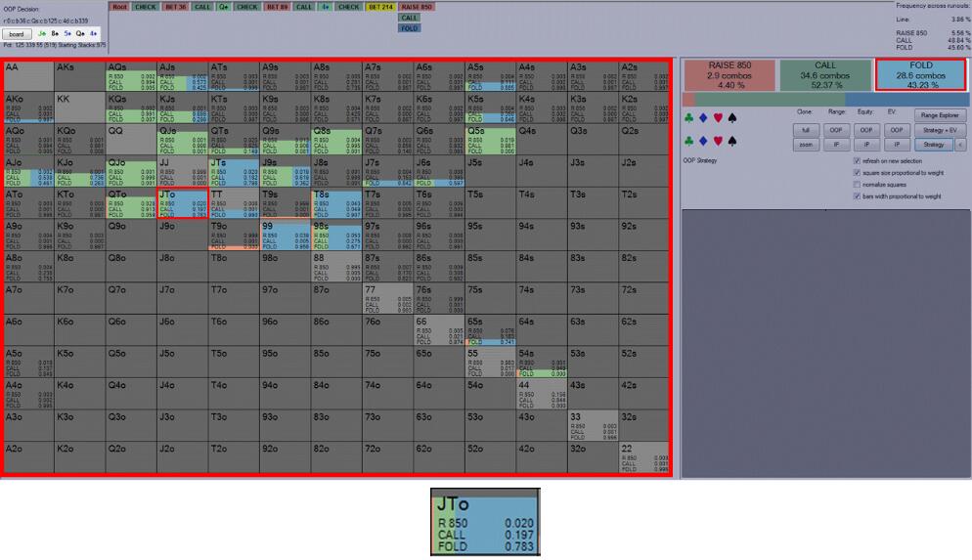Enable normalize squares checkbox
This screenshot has width=972, height=560.
coord(857,185)
